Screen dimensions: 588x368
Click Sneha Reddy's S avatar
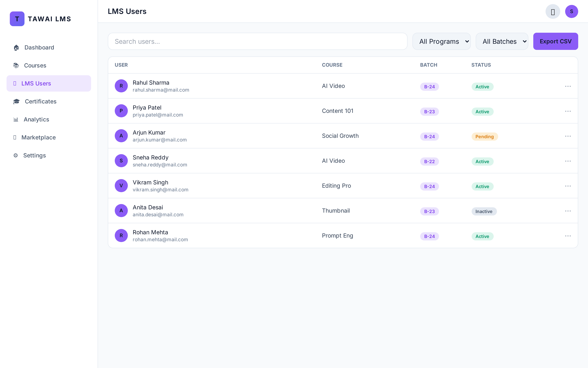[x=121, y=161]
